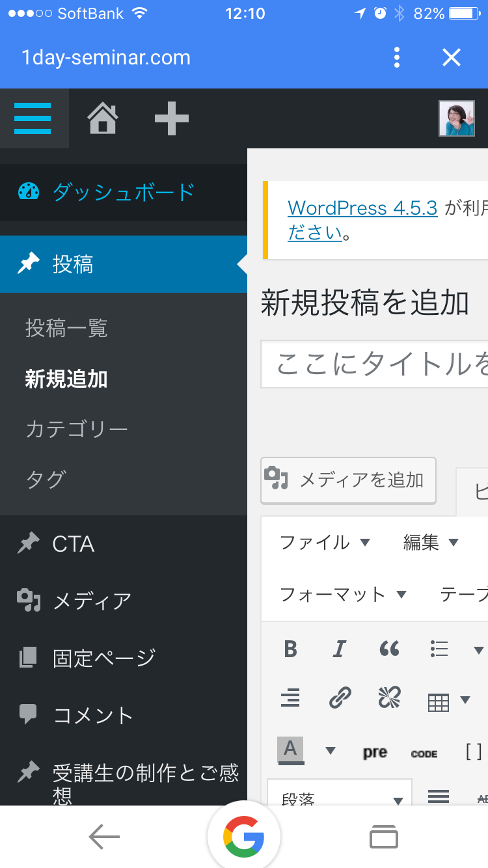
Task: Open タグ submenu
Action: coord(46,479)
